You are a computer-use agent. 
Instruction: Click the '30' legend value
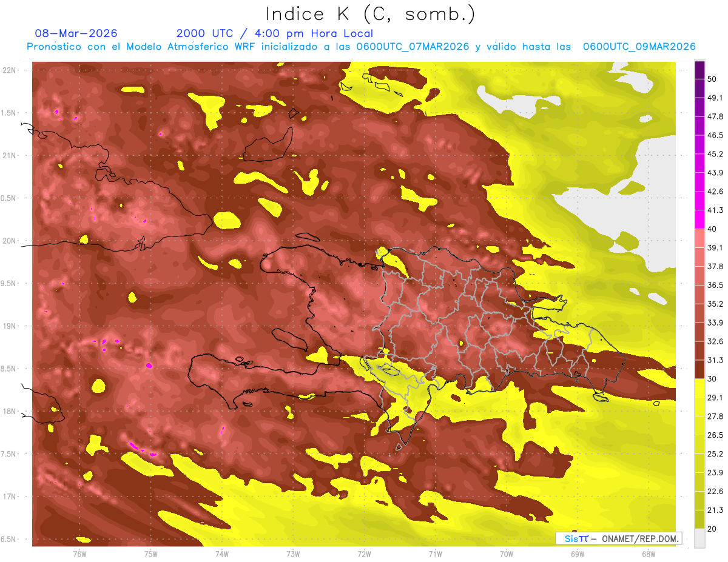click(x=712, y=379)
